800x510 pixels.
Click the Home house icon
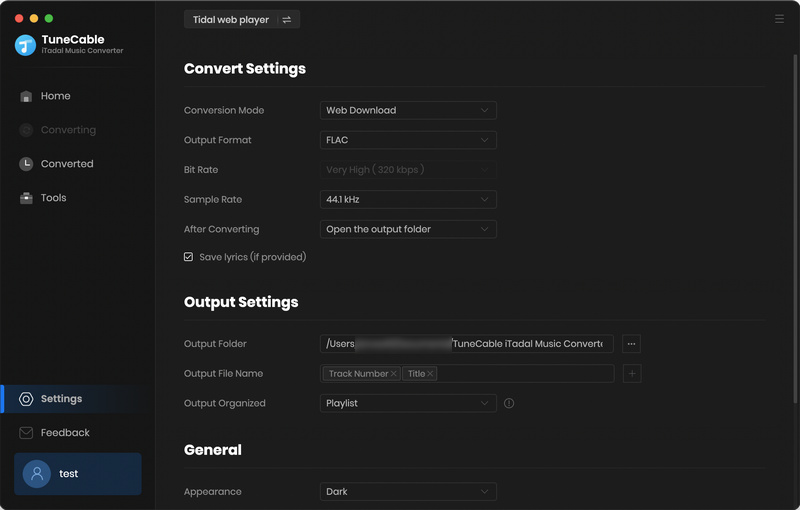26,96
